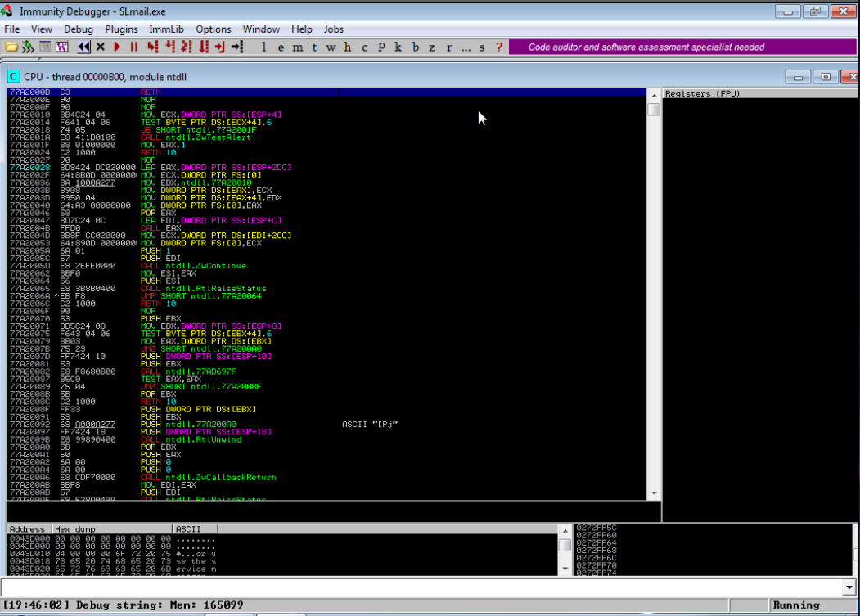Click the attach to process icon
Image resolution: width=860 pixels, height=616 pixels.
click(28, 47)
